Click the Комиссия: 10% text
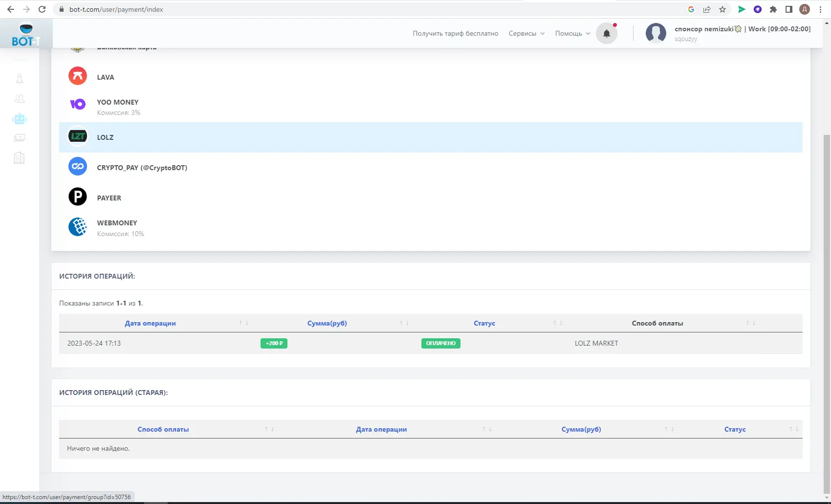The image size is (831, 504). 121,234
